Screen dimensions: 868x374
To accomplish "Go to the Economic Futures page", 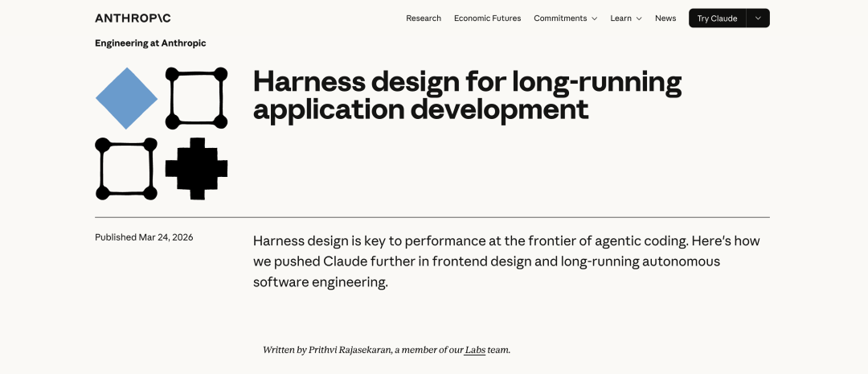I will [x=487, y=18].
